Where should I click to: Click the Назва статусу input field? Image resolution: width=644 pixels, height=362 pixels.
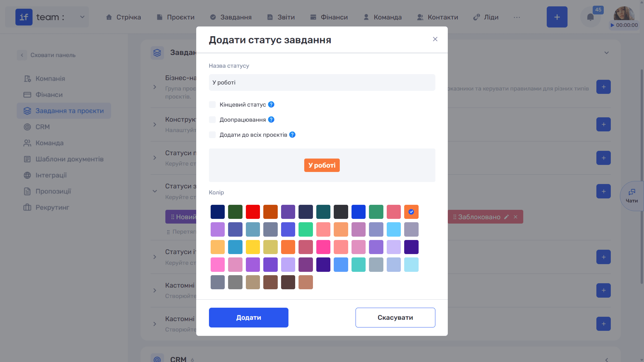(322, 82)
